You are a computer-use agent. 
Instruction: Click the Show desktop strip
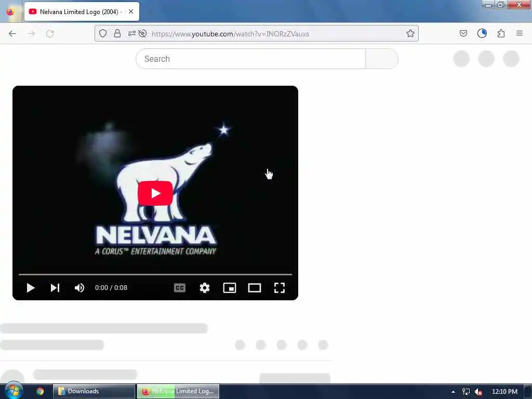point(528,392)
